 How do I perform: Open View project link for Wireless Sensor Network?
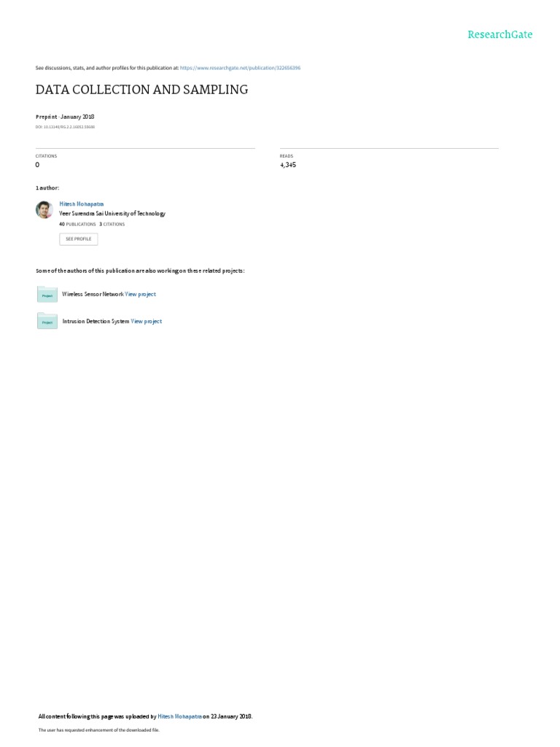tap(141, 295)
